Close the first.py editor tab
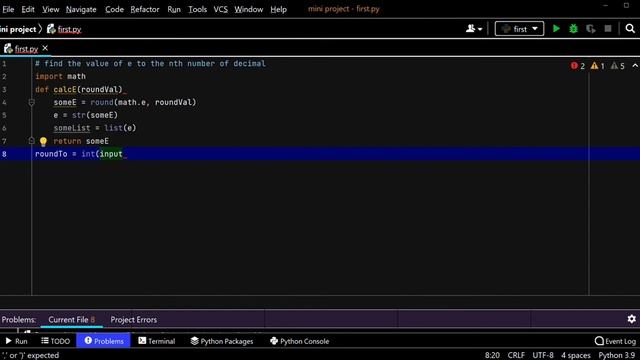Image resolution: width=640 pixels, height=360 pixels. click(x=45, y=48)
